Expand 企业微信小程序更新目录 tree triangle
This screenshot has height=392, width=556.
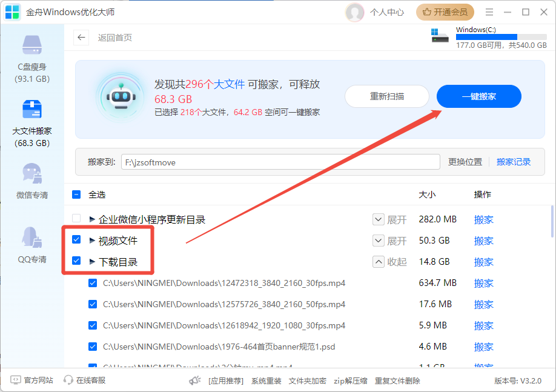(92, 219)
